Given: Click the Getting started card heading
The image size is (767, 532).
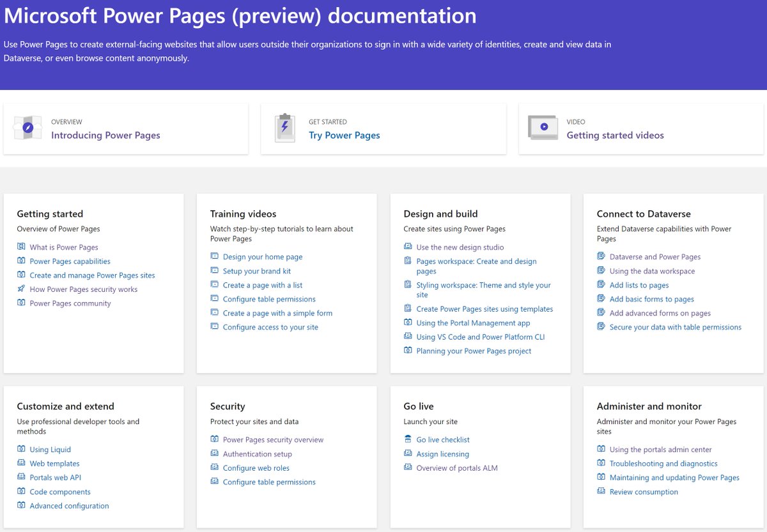Looking at the screenshot, I should tap(50, 214).
